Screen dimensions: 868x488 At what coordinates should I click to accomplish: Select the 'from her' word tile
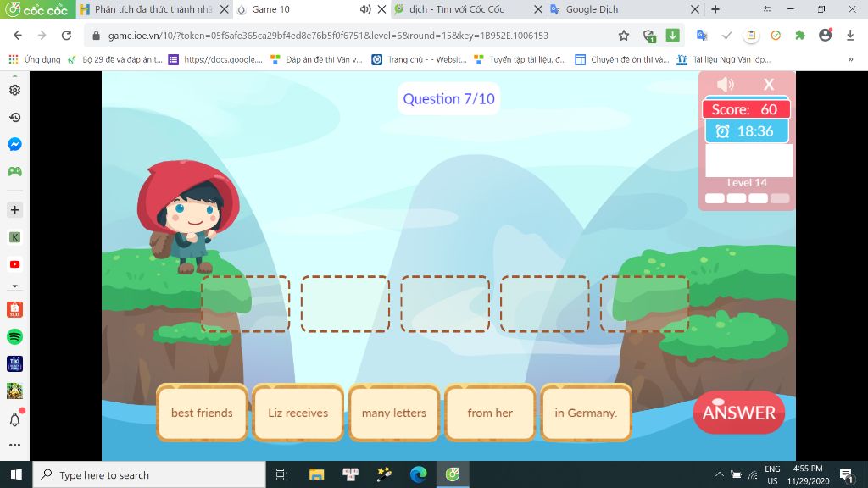click(490, 413)
